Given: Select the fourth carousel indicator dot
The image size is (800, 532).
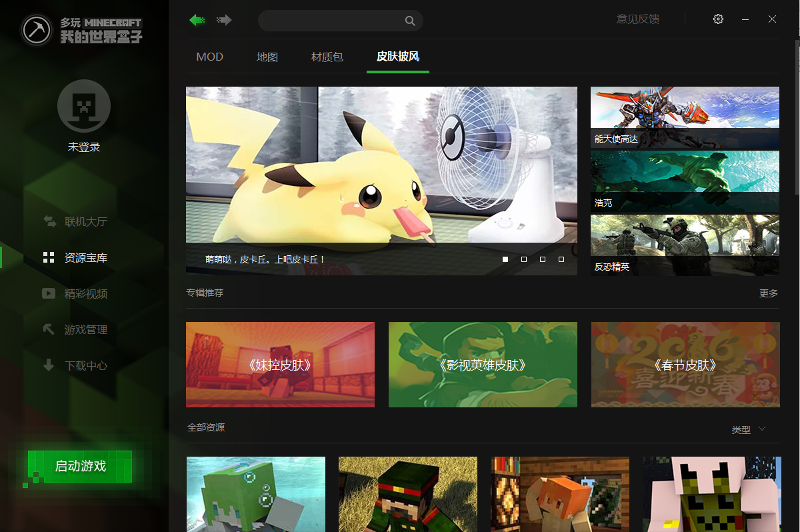Looking at the screenshot, I should (x=561, y=259).
